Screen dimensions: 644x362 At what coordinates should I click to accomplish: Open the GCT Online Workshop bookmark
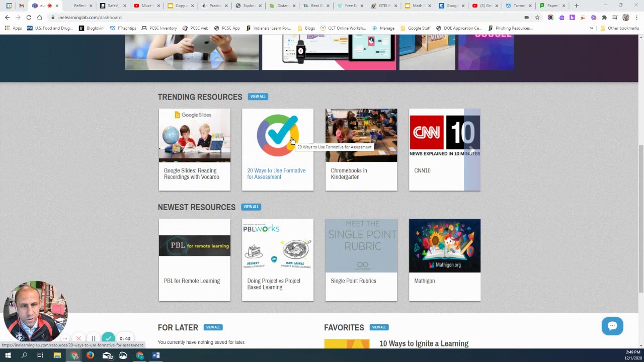coord(343,28)
